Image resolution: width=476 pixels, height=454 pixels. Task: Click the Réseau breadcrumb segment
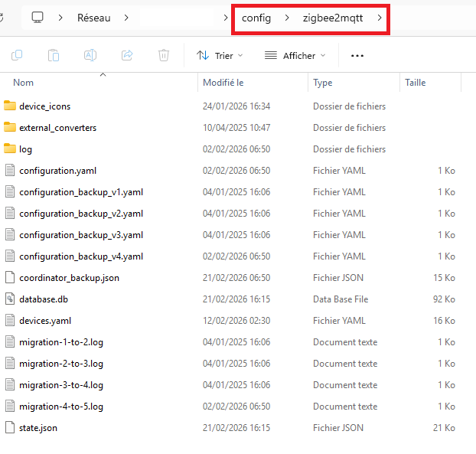click(x=93, y=18)
